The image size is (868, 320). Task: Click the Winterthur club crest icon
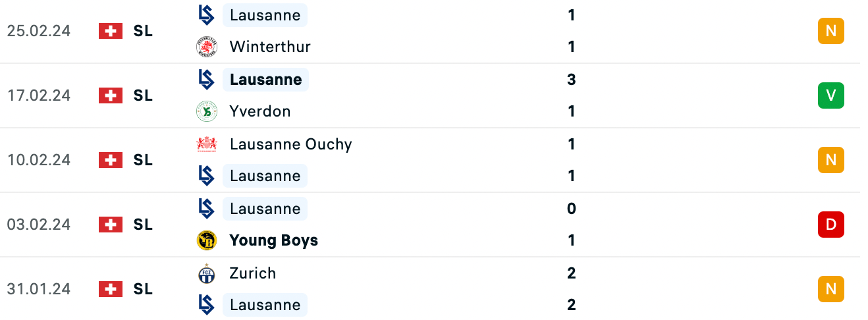click(207, 47)
